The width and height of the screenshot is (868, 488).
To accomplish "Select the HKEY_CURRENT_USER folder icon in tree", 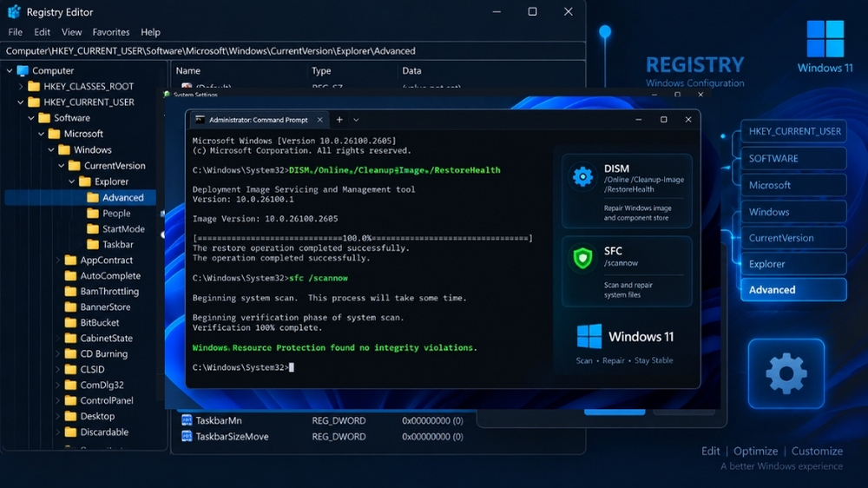I will point(34,102).
